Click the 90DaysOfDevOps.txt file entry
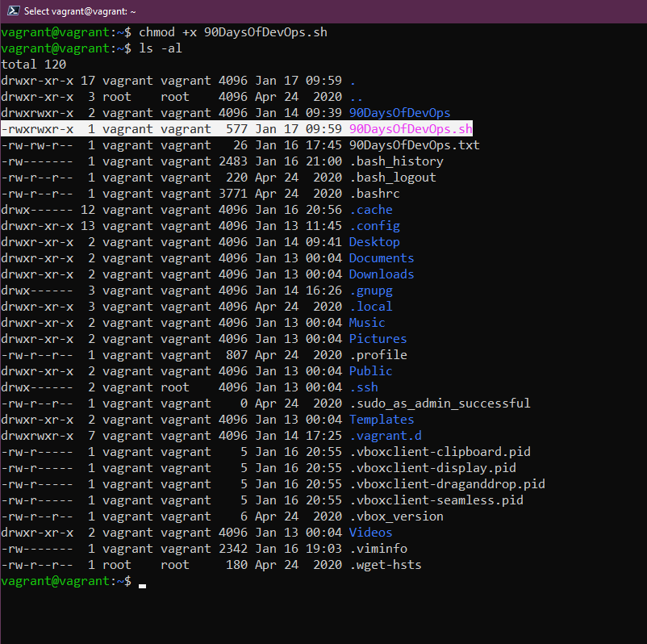The height and width of the screenshot is (644, 647). [x=414, y=145]
